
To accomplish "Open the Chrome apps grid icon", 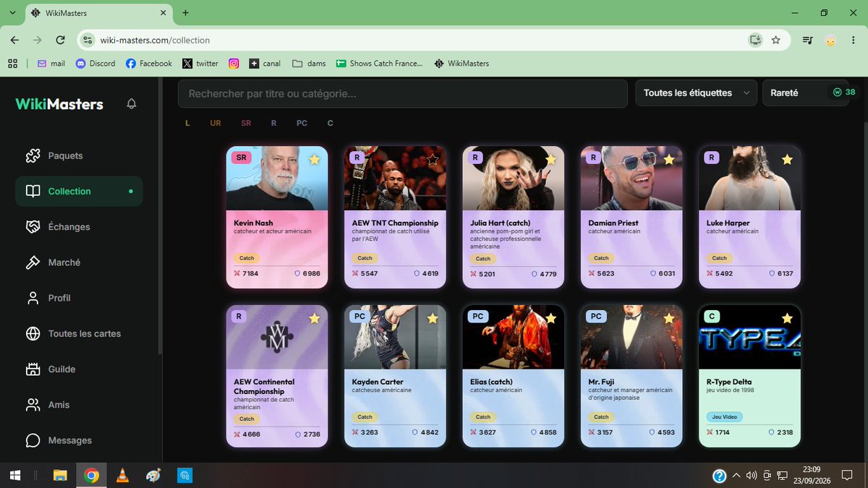I will click(12, 64).
